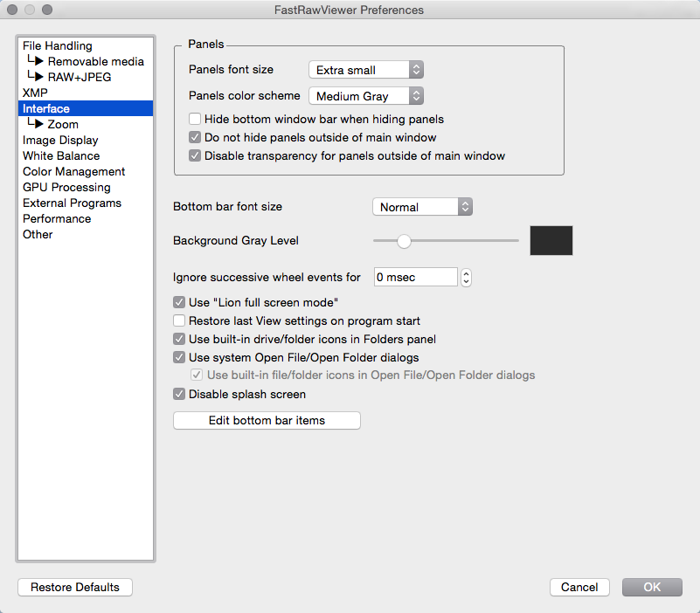Screen dimensions: 700x613
Task: Select File Handling in the sidebar
Action: pos(86,45)
